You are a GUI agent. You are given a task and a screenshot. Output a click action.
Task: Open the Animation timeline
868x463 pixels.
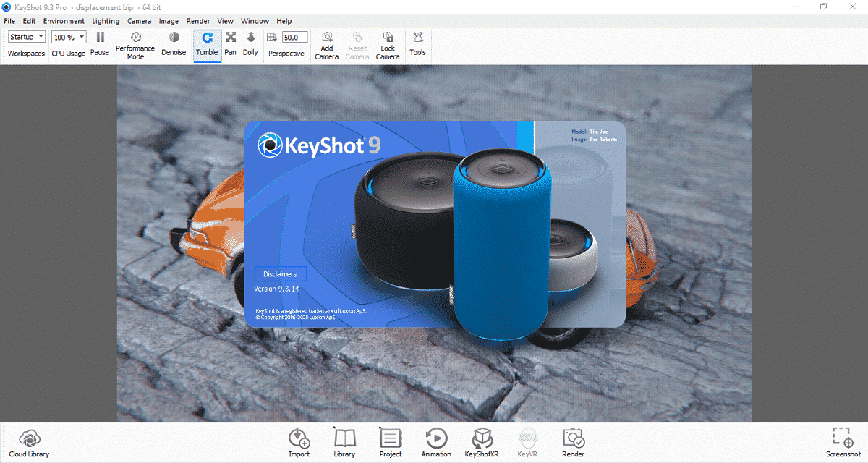[436, 443]
